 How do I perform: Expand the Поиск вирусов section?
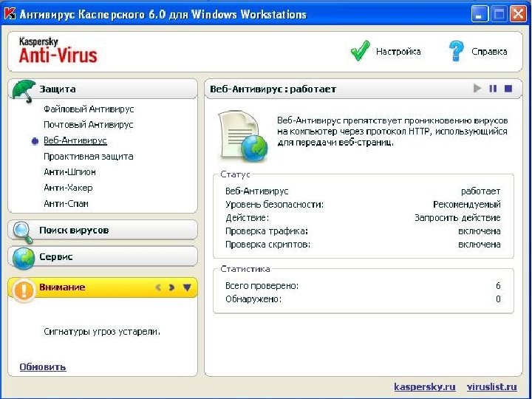pyautogui.click(x=103, y=230)
